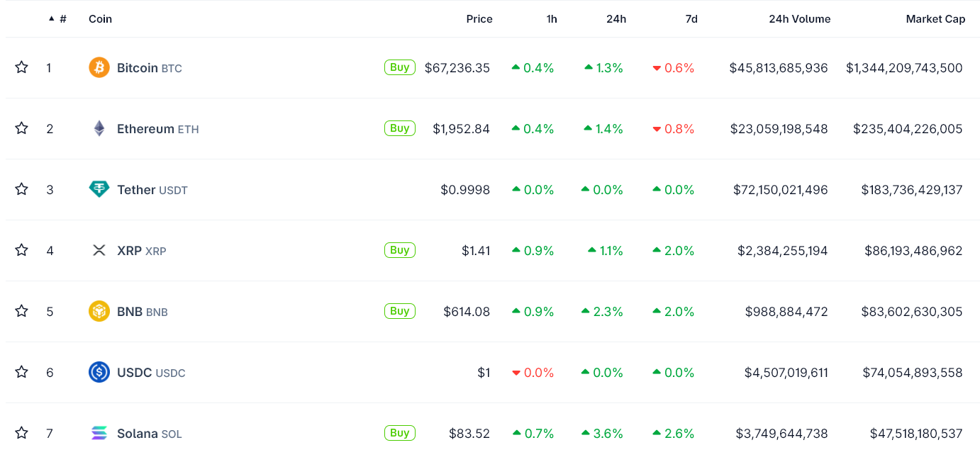
Task: Sort by the Price column header
Action: coord(479,19)
